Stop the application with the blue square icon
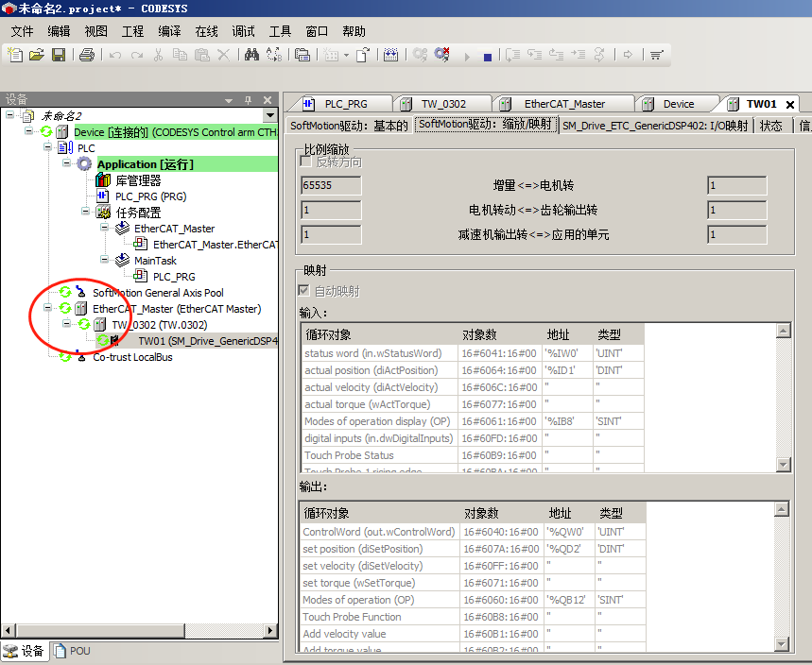This screenshot has width=812, height=665. [x=488, y=57]
